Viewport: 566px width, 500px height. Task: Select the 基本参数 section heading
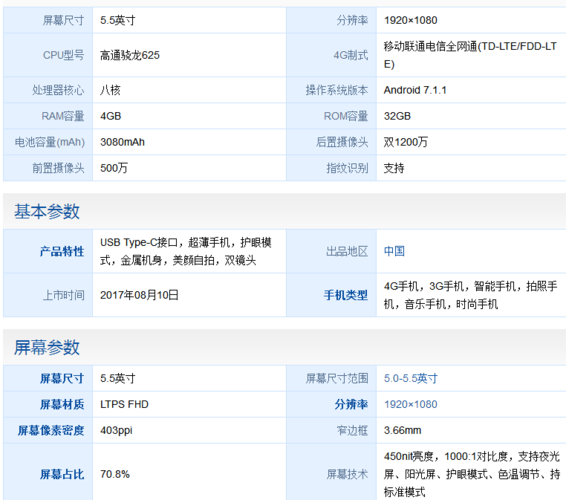pyautogui.click(x=47, y=211)
